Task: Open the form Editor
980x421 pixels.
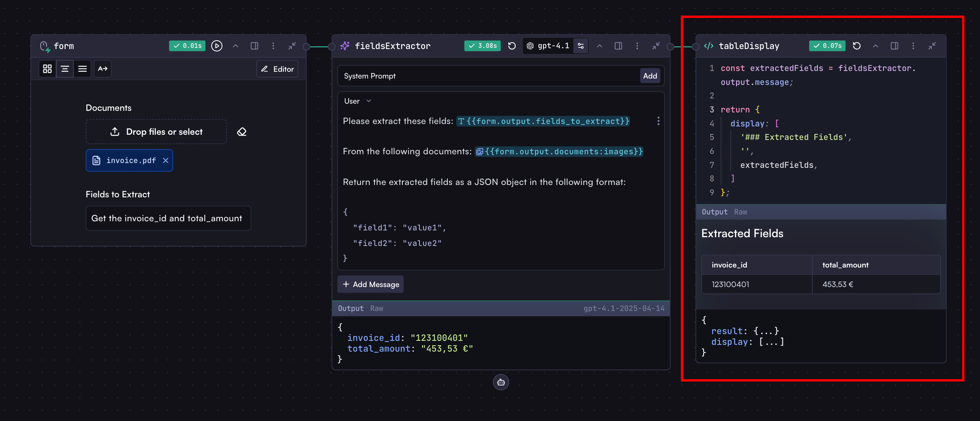Action: click(277, 69)
